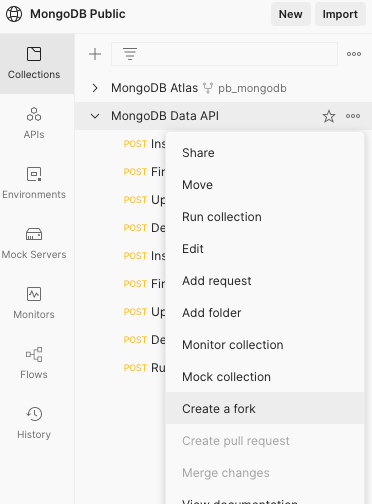Open the POST request starting with Ru
The width and height of the screenshot is (372, 504).
click(x=145, y=368)
